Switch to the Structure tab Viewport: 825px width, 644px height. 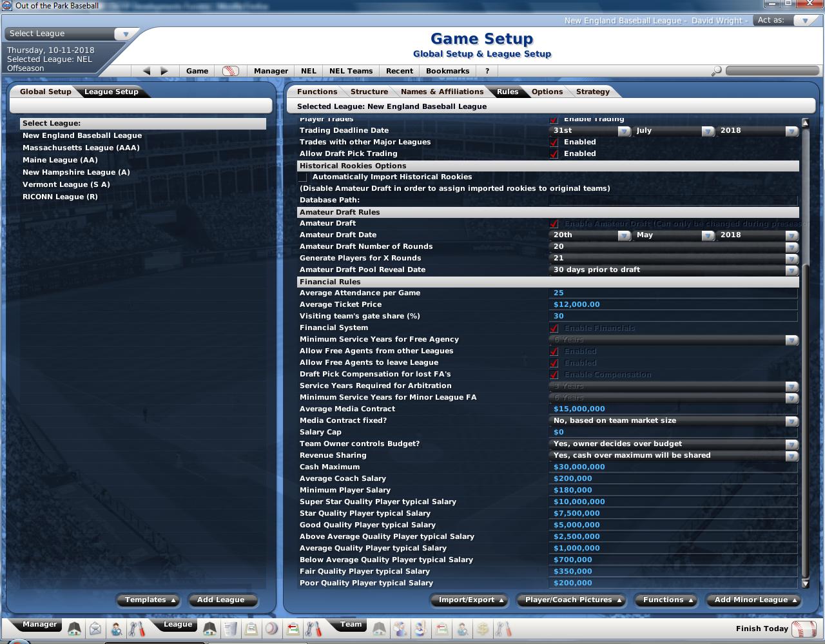click(x=369, y=92)
